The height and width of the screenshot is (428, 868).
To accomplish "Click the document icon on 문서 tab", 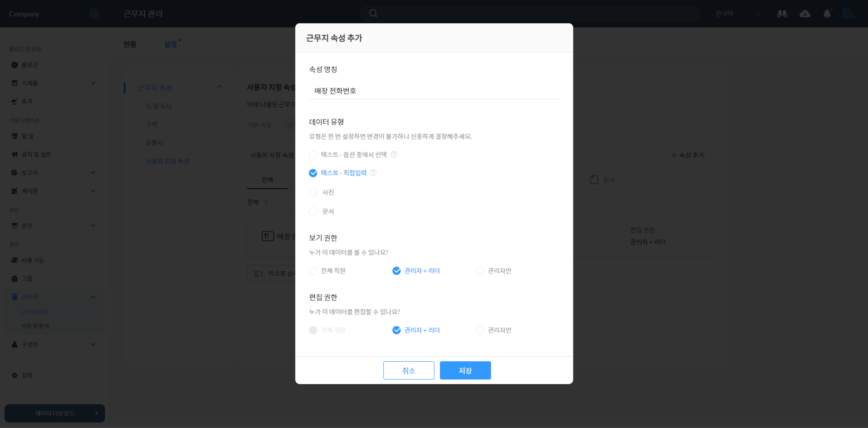I will [594, 179].
